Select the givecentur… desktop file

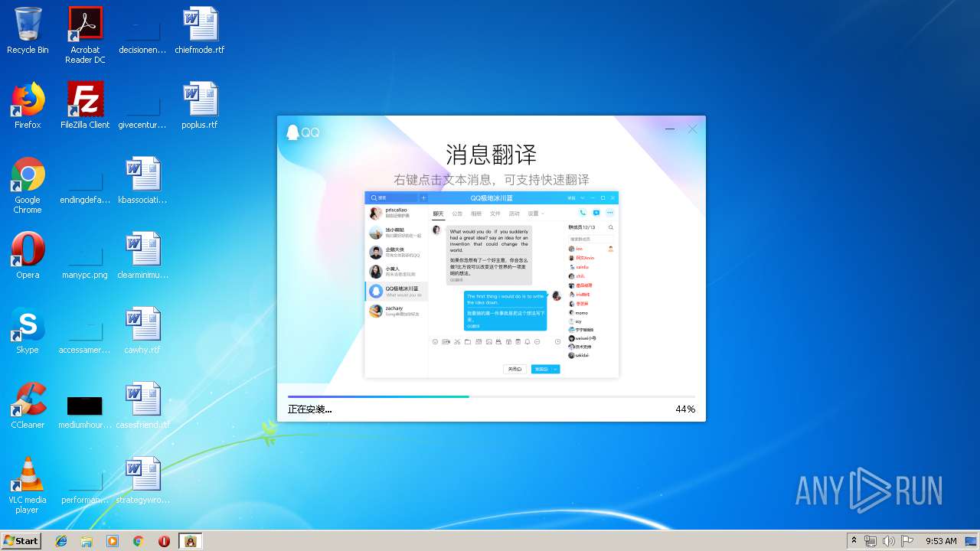tap(142, 106)
